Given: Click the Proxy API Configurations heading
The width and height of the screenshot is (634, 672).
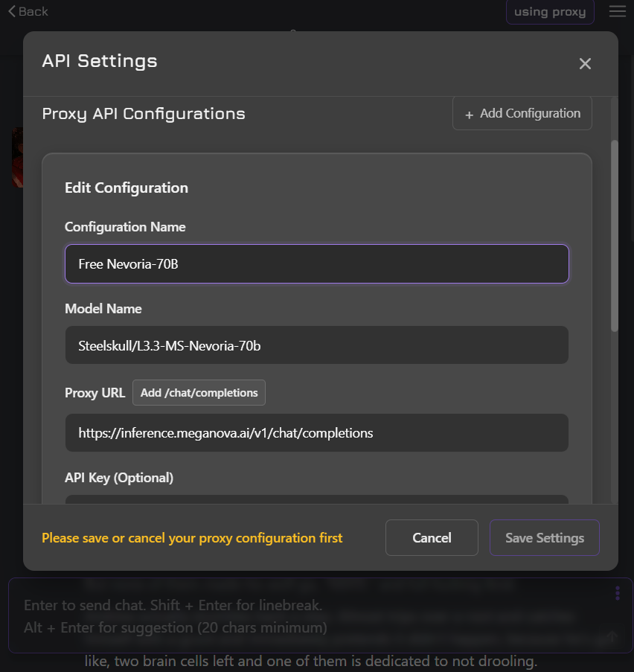Looking at the screenshot, I should [x=144, y=114].
